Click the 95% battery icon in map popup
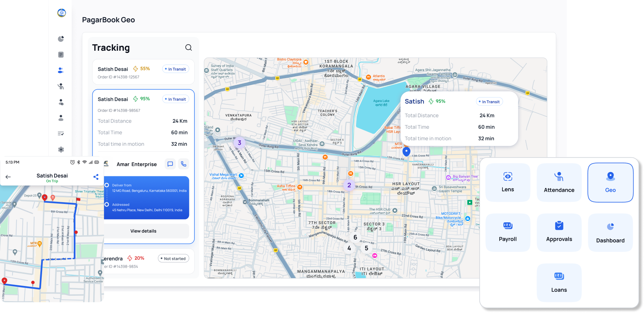 [x=431, y=101]
